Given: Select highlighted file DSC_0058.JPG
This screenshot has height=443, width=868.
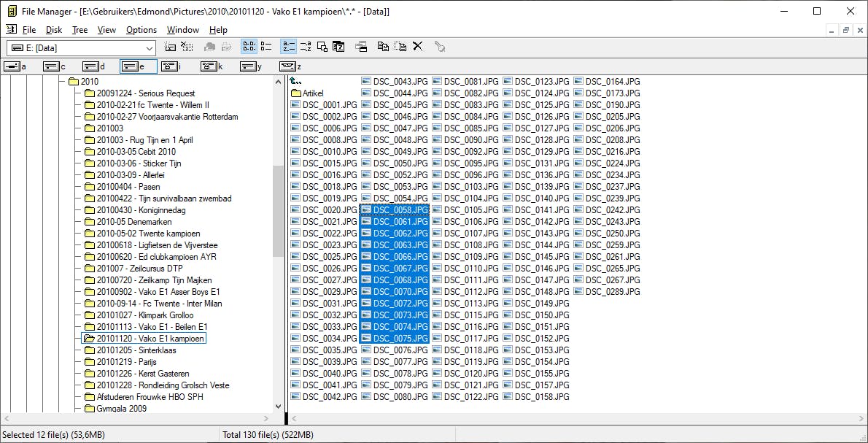Looking at the screenshot, I should tap(395, 210).
